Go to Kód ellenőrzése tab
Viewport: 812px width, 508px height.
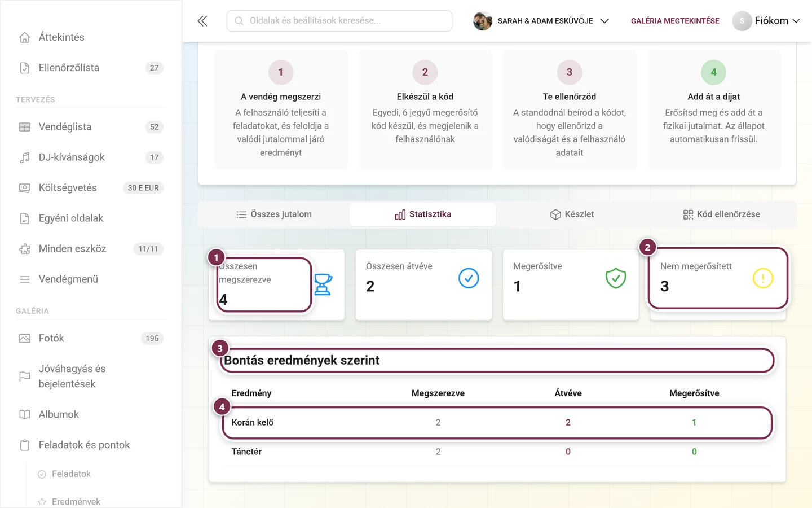point(721,214)
